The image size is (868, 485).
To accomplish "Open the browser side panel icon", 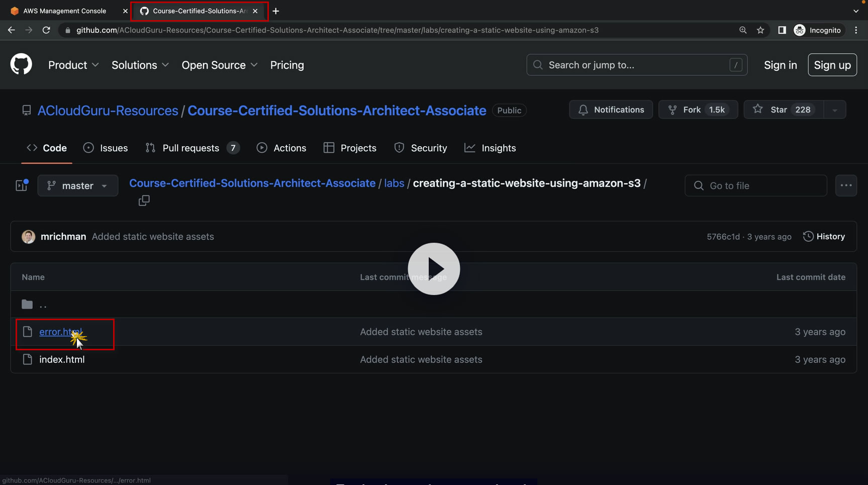I will tap(782, 30).
